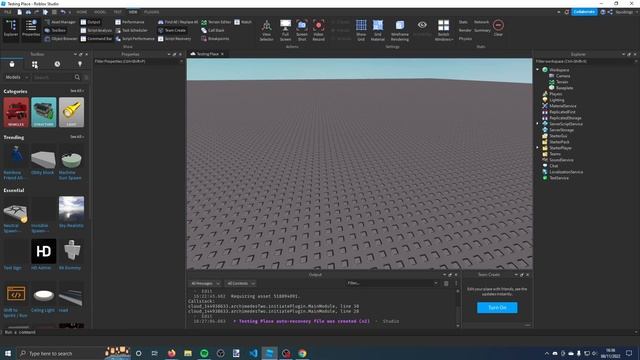Open the All Messages dropdown in Output
The image size is (640, 360).
click(205, 283)
